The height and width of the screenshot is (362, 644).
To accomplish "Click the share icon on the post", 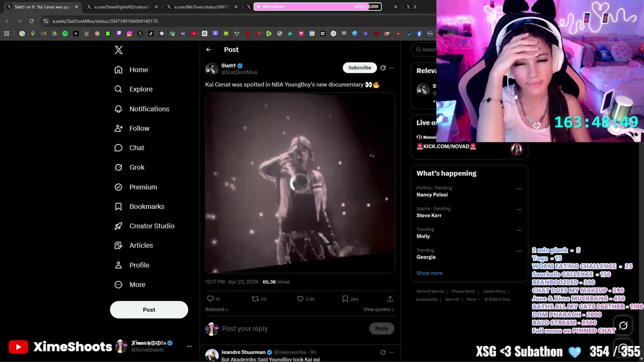I will tap(390, 299).
